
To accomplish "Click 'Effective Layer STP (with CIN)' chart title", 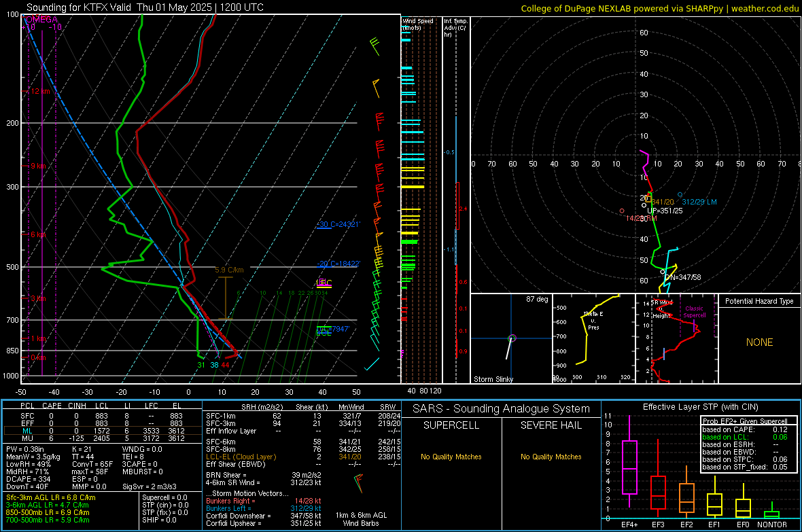I will pos(701,407).
